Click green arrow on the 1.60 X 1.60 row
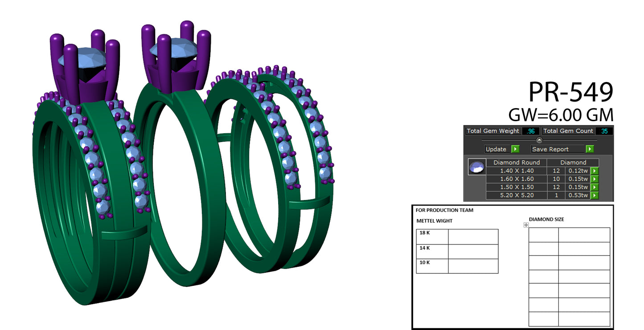Screen dimensions: 644x330 point(594,179)
